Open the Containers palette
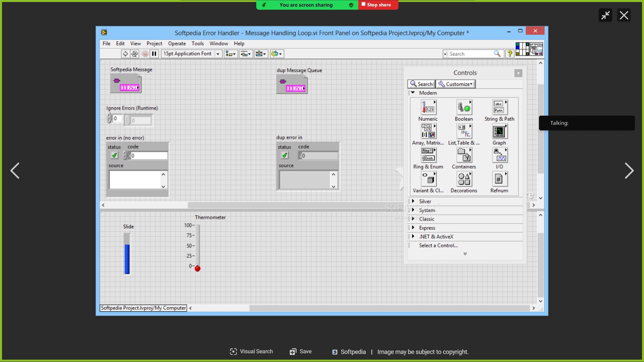 (x=464, y=156)
